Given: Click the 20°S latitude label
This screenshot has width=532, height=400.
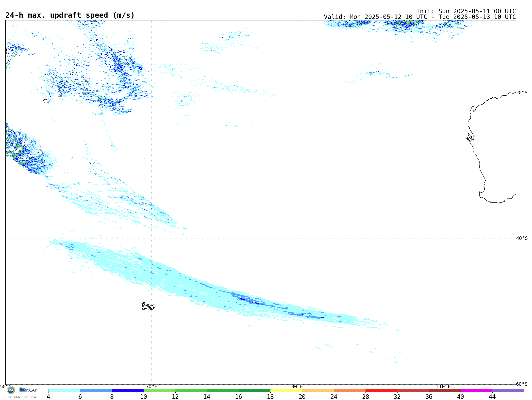Looking at the screenshot, I should [x=522, y=93].
